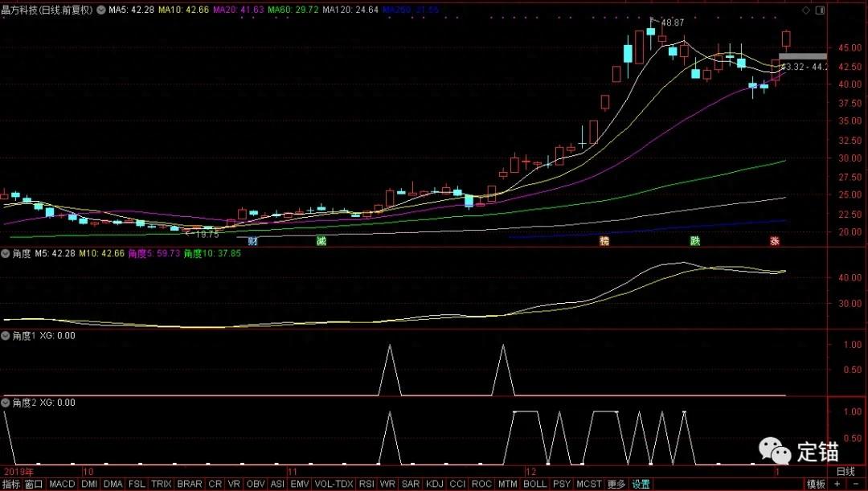Click the 财 info marker on the chart
868x491 pixels.
click(x=252, y=240)
